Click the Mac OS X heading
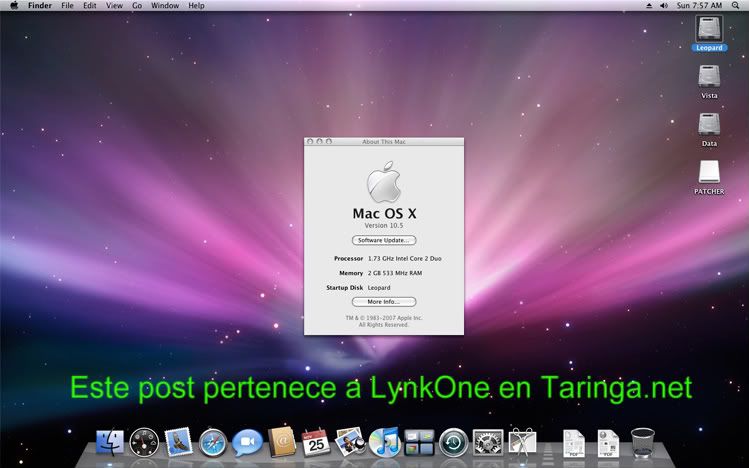Screen dimensions: 749x468 (384, 213)
